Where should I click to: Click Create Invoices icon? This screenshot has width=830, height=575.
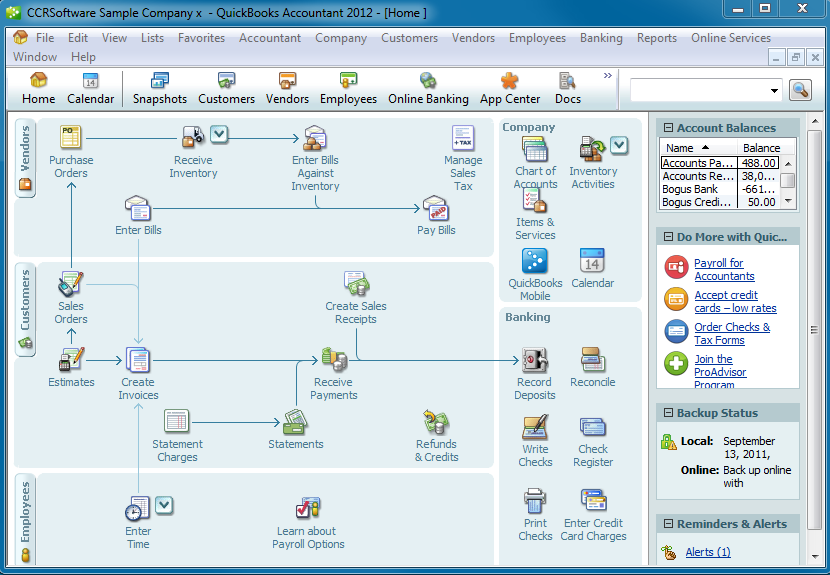(x=138, y=360)
